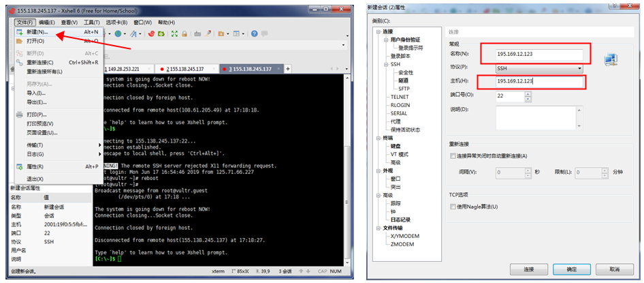
Task: Click the 连接 button at dialog bottom
Action: pyautogui.click(x=529, y=269)
